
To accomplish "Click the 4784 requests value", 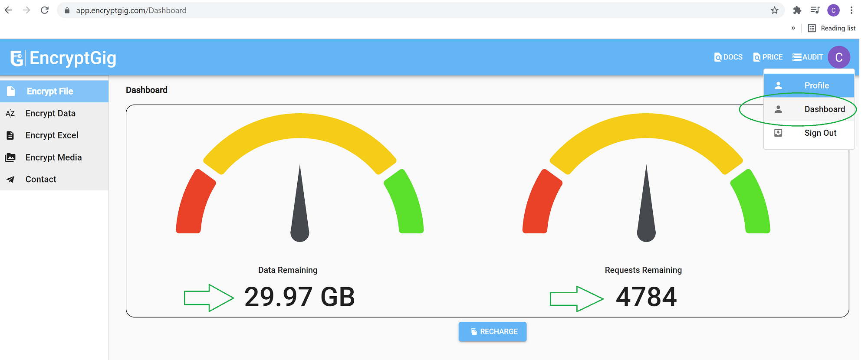I will point(646,298).
